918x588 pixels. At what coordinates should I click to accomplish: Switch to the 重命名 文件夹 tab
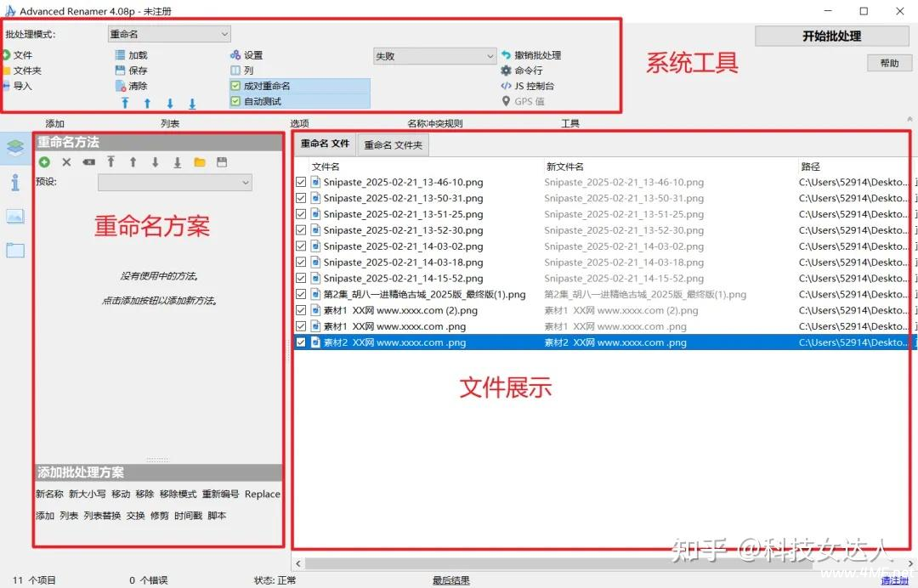393,145
